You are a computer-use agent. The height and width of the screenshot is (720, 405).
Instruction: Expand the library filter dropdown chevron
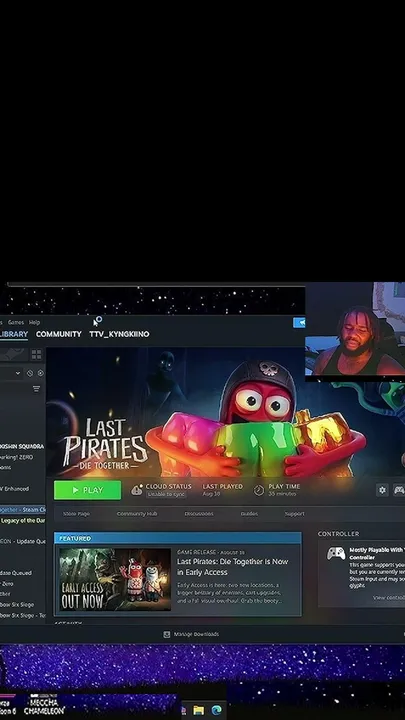[x=18, y=373]
